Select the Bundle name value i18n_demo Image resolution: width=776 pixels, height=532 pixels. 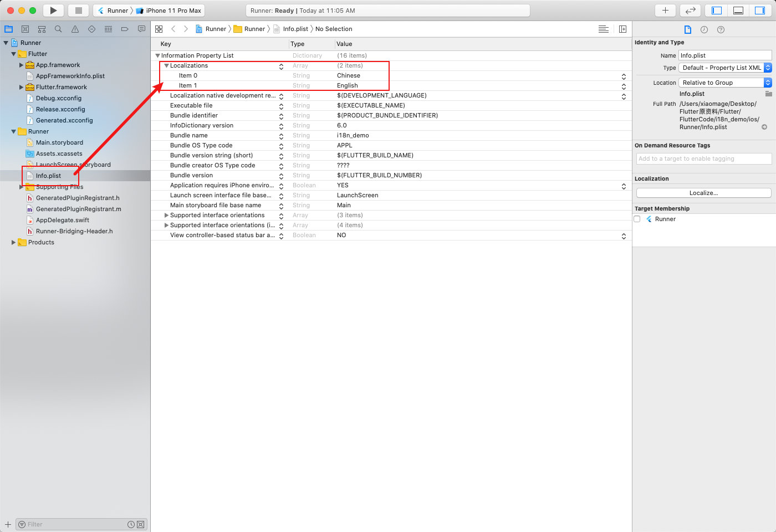353,135
